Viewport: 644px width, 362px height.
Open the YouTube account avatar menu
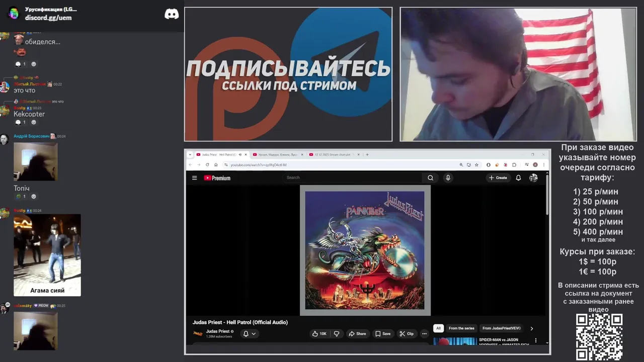tap(533, 177)
